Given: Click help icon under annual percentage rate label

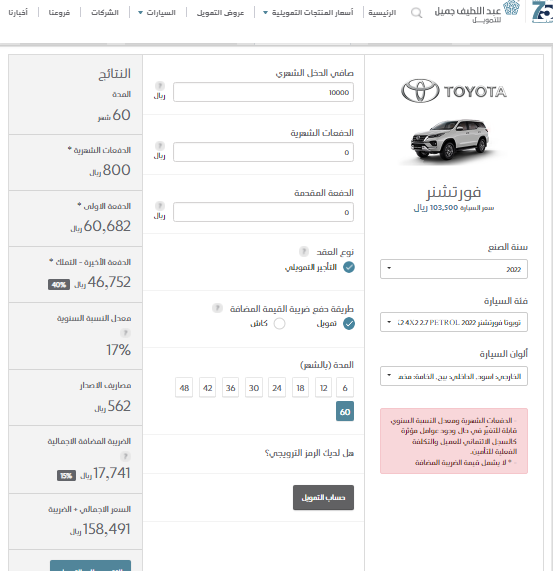Looking at the screenshot, I should [x=125, y=333].
